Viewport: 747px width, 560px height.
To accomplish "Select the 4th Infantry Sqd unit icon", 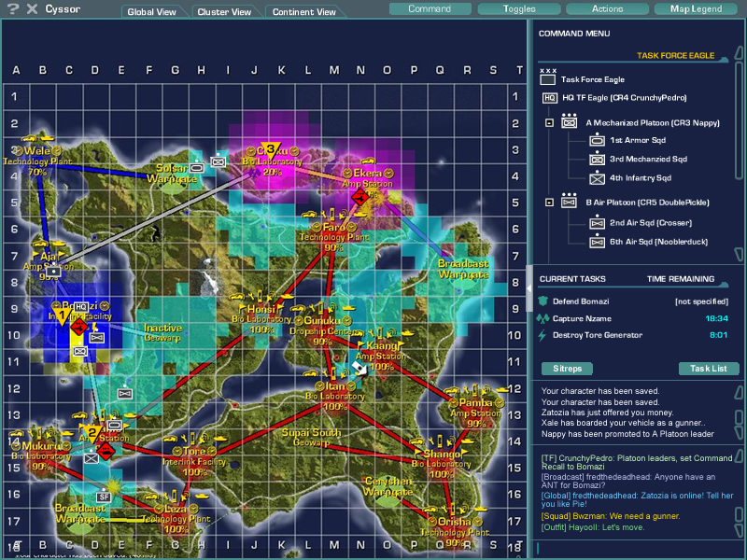I will coord(597,178).
